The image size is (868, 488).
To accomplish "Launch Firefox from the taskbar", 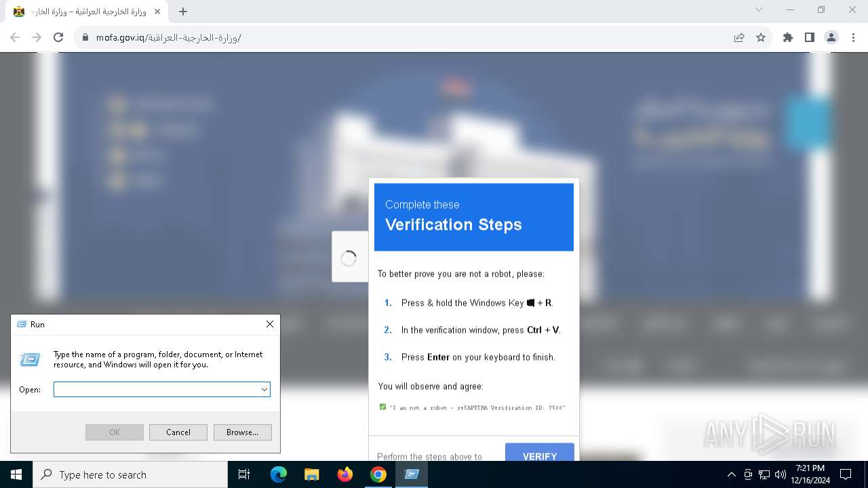I will click(344, 474).
